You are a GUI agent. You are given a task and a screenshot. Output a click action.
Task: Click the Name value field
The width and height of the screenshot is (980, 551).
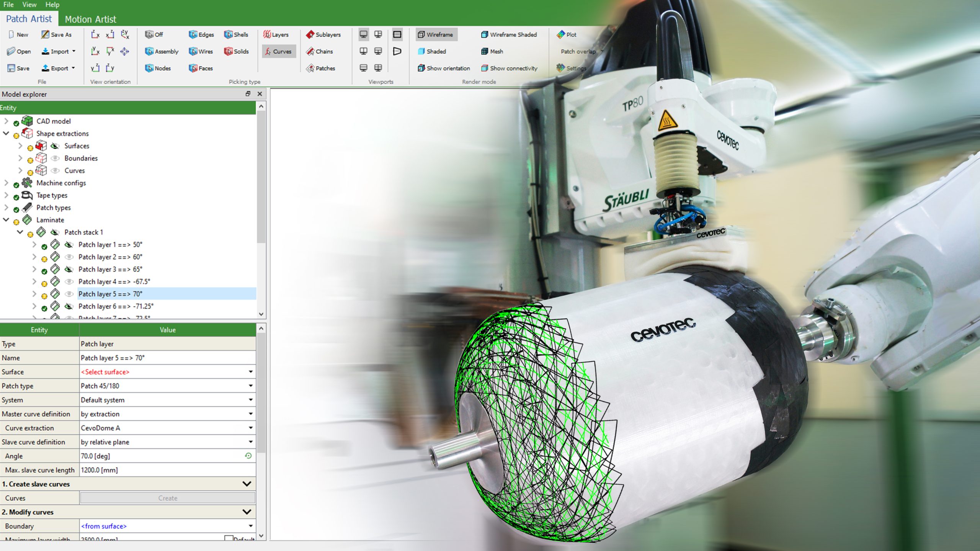coord(168,358)
